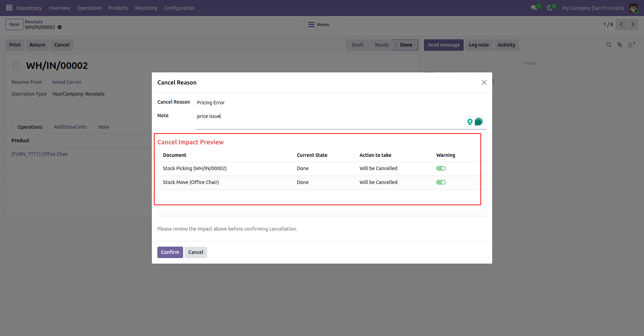Open the messages chat bubble icon
Screen dimensions: 644x336
point(534,8)
